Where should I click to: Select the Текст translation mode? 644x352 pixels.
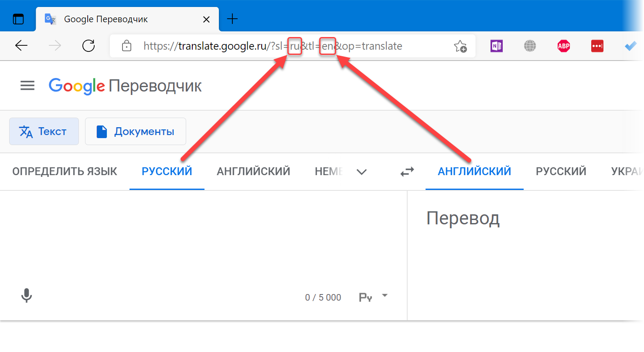pos(44,131)
